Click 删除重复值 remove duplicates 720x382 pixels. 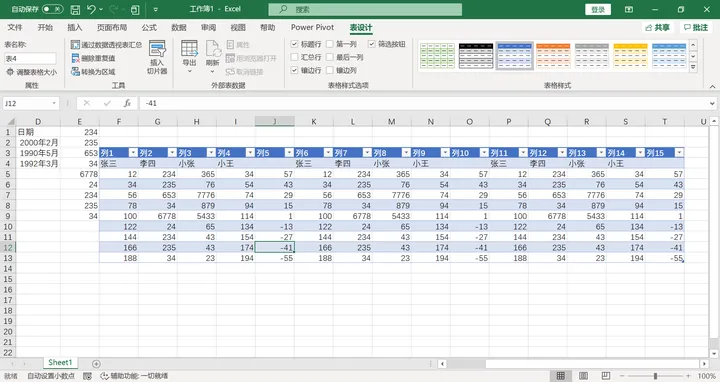click(x=93, y=58)
